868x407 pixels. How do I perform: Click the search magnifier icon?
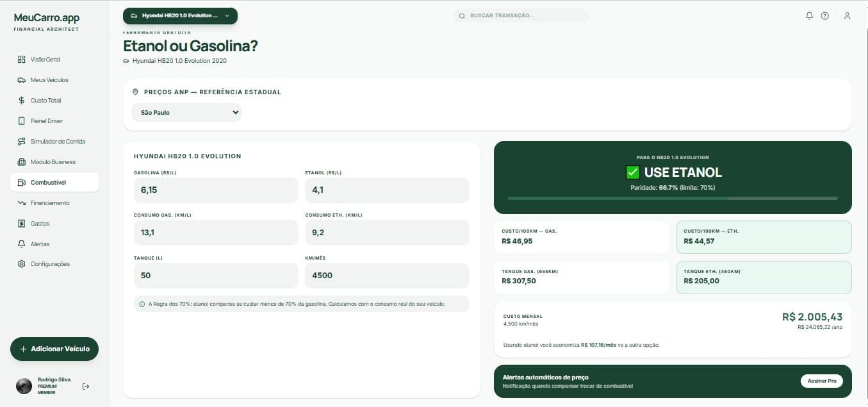(462, 15)
